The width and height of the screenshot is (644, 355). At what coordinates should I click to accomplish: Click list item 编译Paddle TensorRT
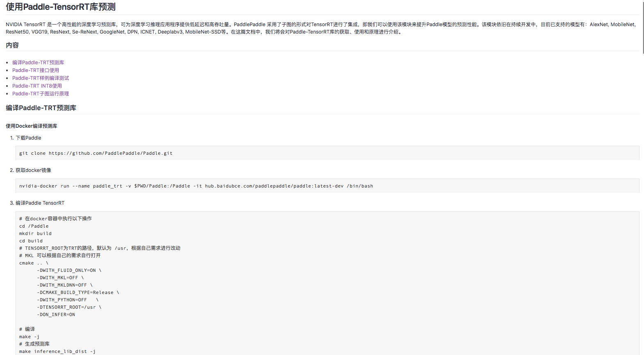[40, 203]
